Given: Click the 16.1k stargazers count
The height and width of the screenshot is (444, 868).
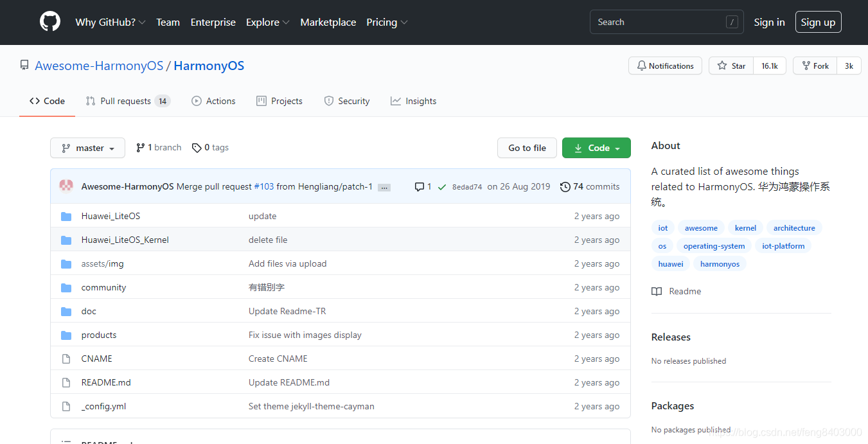Looking at the screenshot, I should (770, 66).
